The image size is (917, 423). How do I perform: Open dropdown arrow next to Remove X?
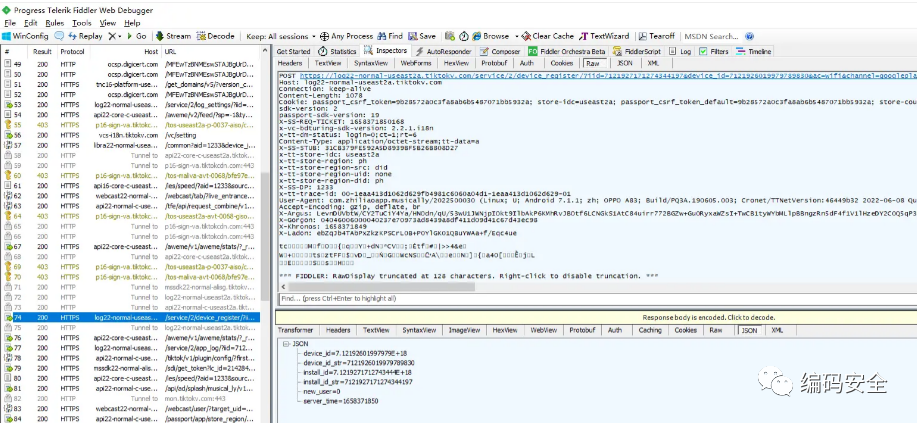[120, 36]
